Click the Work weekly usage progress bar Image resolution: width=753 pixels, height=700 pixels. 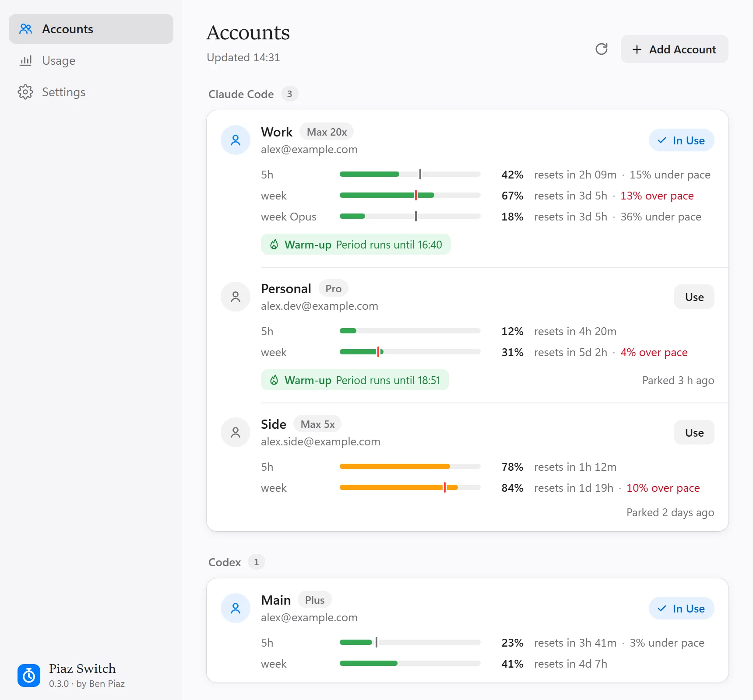coord(410,195)
